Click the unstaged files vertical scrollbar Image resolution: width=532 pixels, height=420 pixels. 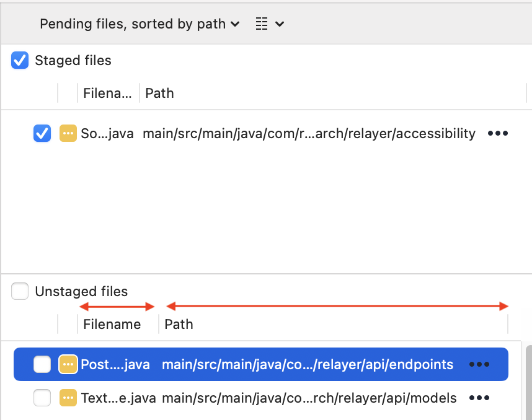pyautogui.click(x=529, y=382)
